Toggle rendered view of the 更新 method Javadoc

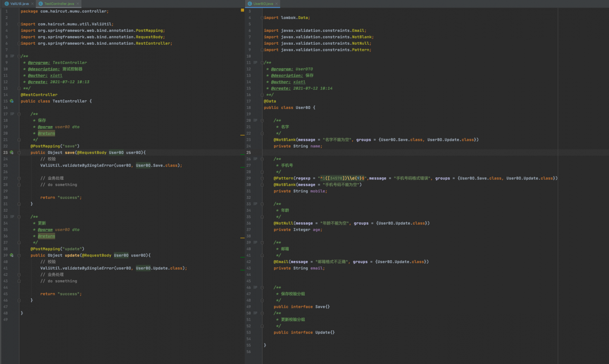click(13, 216)
